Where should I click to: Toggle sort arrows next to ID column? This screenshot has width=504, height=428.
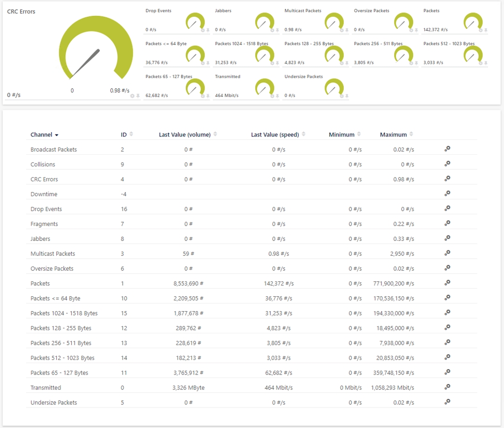(x=131, y=134)
